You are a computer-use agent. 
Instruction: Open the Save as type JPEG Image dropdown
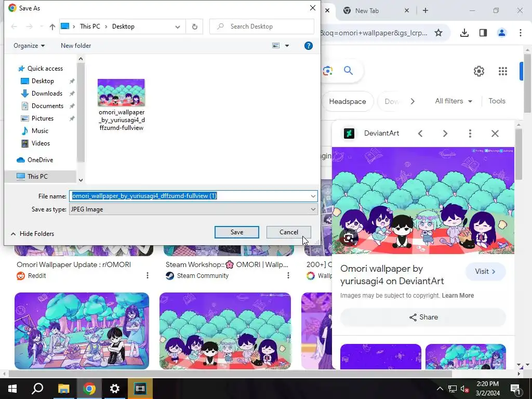(193, 209)
